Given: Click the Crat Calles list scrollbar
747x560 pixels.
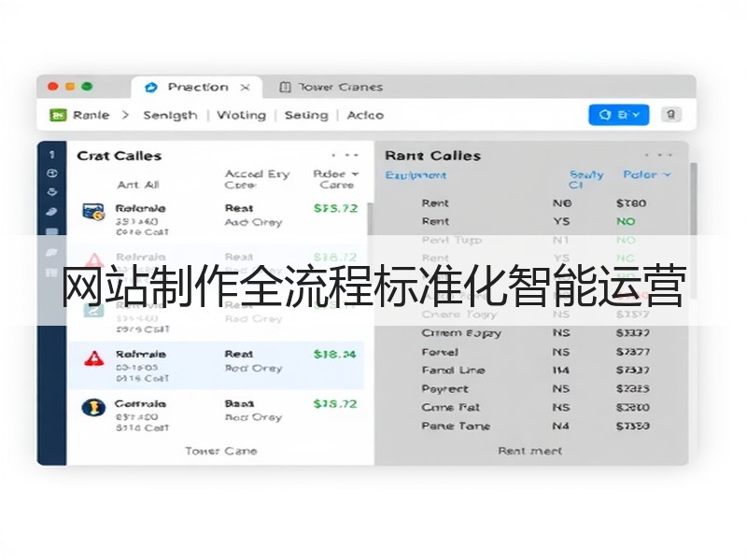Looking at the screenshot, I should pos(370,218).
